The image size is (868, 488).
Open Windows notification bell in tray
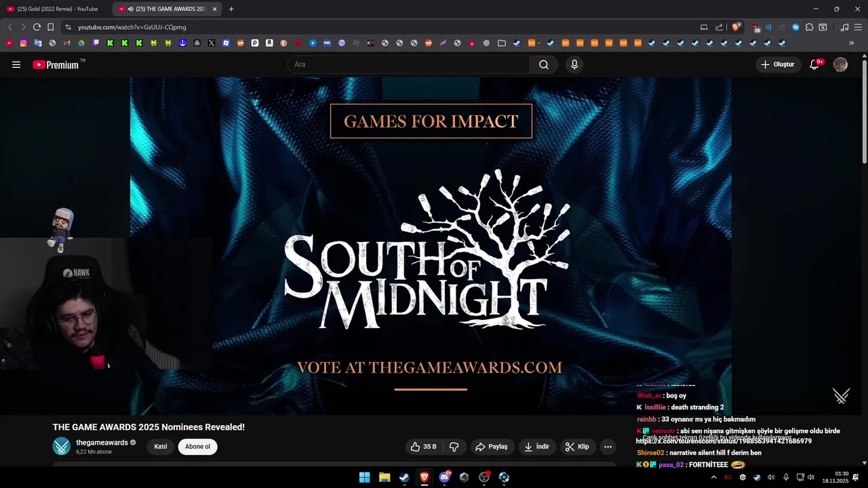857,477
